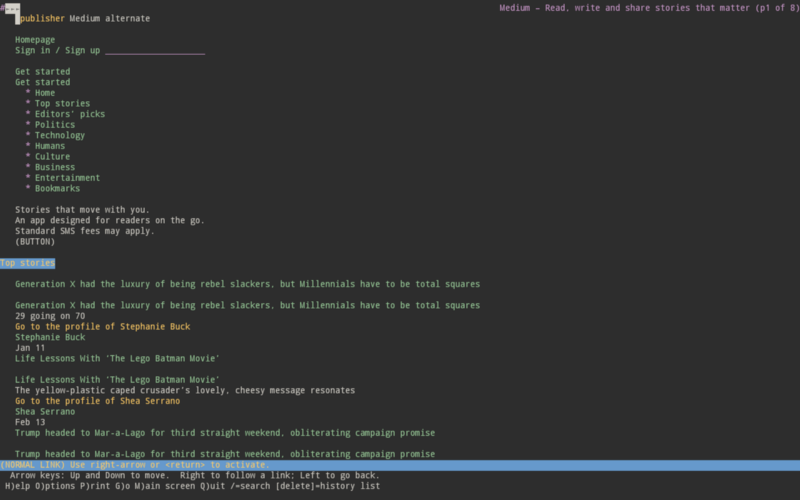Viewport: 800px width, 500px height.
Task: Open the Business category
Action: coord(55,167)
